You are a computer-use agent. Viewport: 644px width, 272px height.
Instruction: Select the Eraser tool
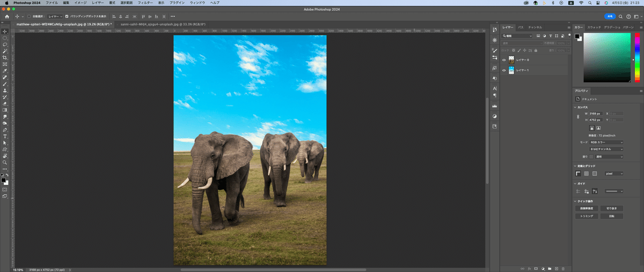5,103
